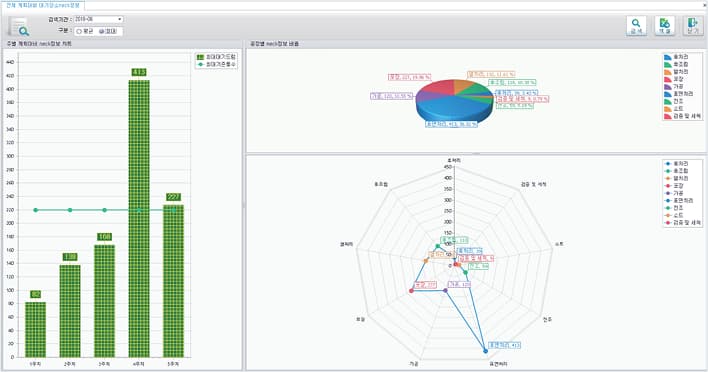Click the bar labeled 168
This screenshot has width=708, height=372.
104,301
